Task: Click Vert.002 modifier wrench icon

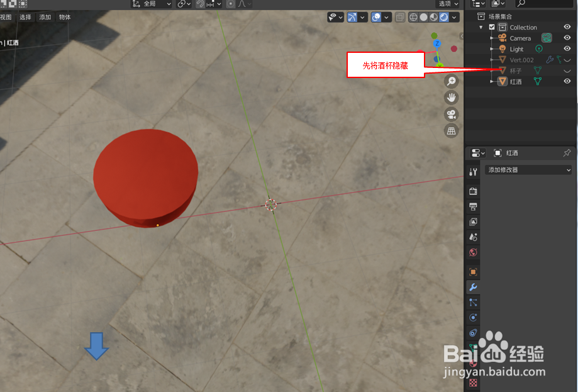Action: click(550, 59)
